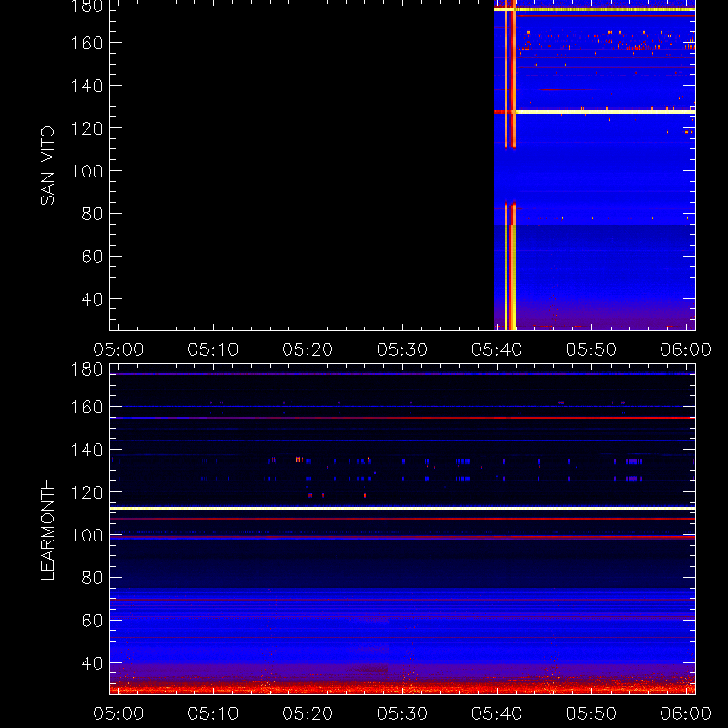Pick the 120 tick label on LEARMONTH plot
The image size is (728, 728).
pyautogui.click(x=86, y=492)
